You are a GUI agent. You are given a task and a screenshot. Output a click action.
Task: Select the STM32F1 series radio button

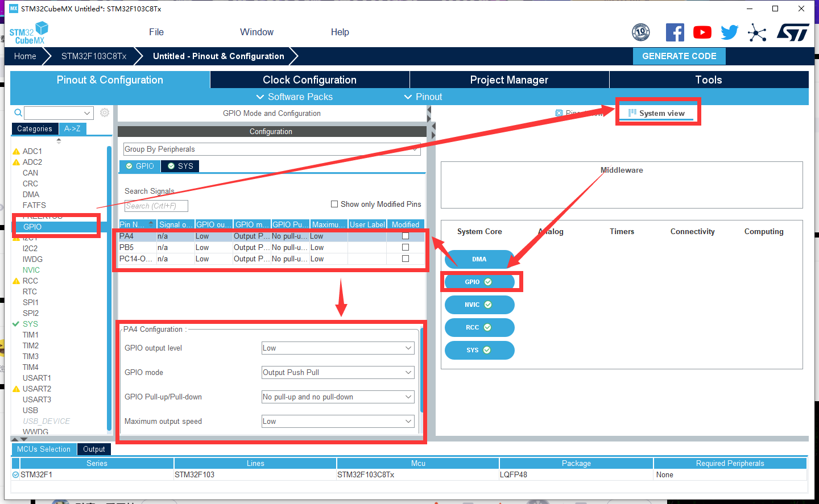pyautogui.click(x=15, y=474)
